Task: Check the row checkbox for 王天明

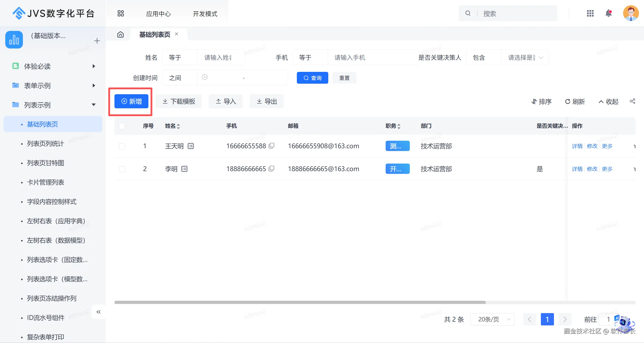Action: tap(122, 146)
